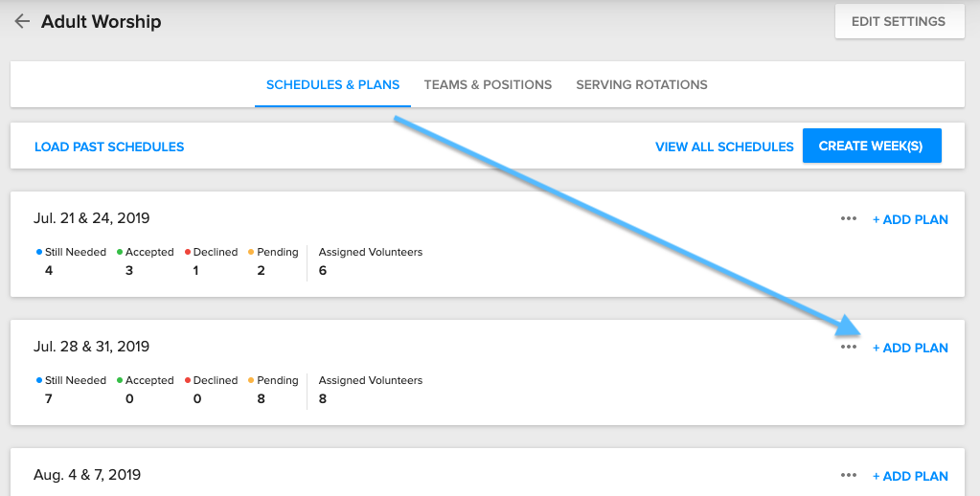
Task: Click Pending count for Jul. 28 & 31
Action: [262, 398]
